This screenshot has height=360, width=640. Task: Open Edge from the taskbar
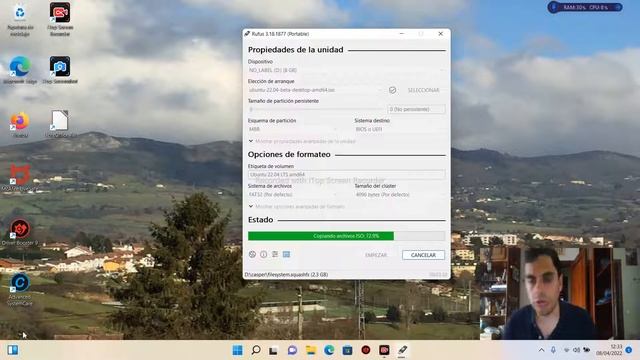coord(329,350)
